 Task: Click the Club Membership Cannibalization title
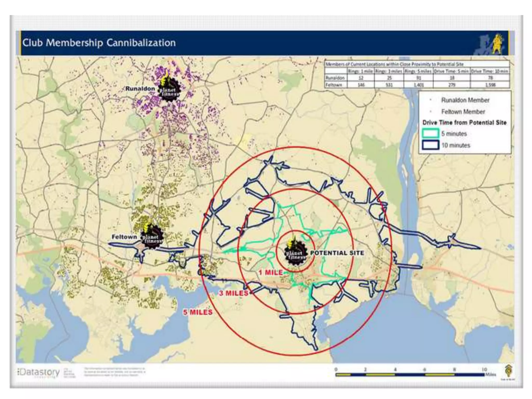click(99, 43)
